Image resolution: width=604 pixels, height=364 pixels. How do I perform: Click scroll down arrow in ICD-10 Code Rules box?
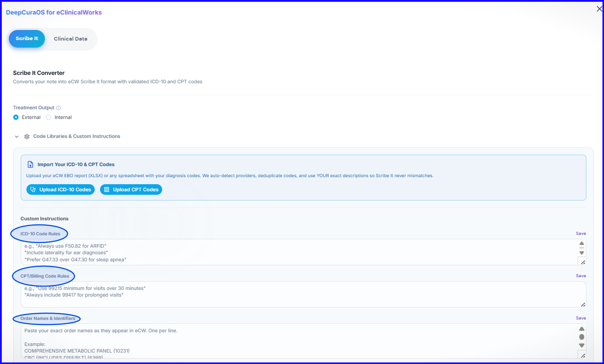click(582, 253)
